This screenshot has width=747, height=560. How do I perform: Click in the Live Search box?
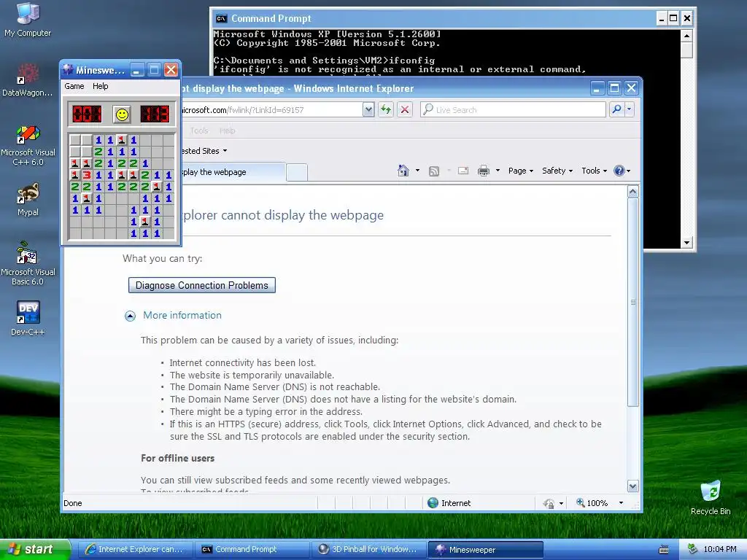click(513, 110)
